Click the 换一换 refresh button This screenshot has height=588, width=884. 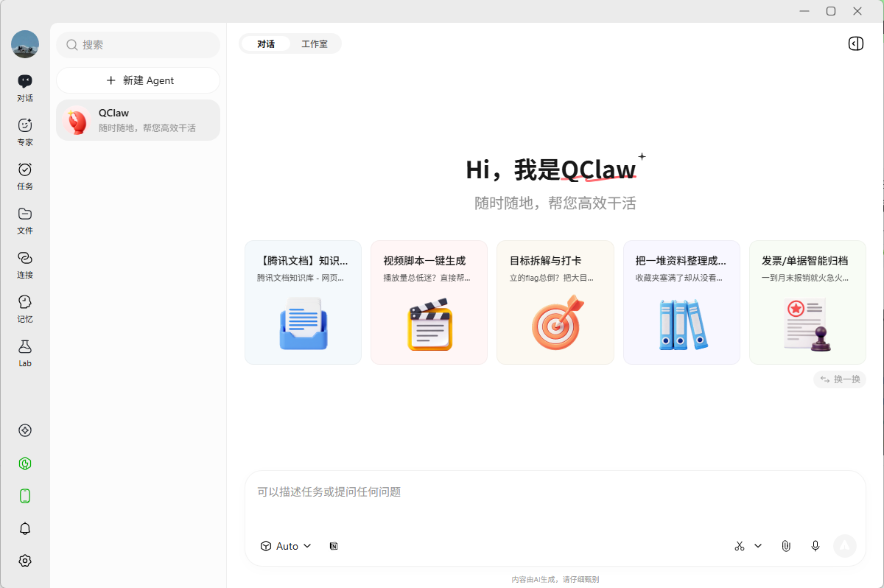tap(840, 379)
